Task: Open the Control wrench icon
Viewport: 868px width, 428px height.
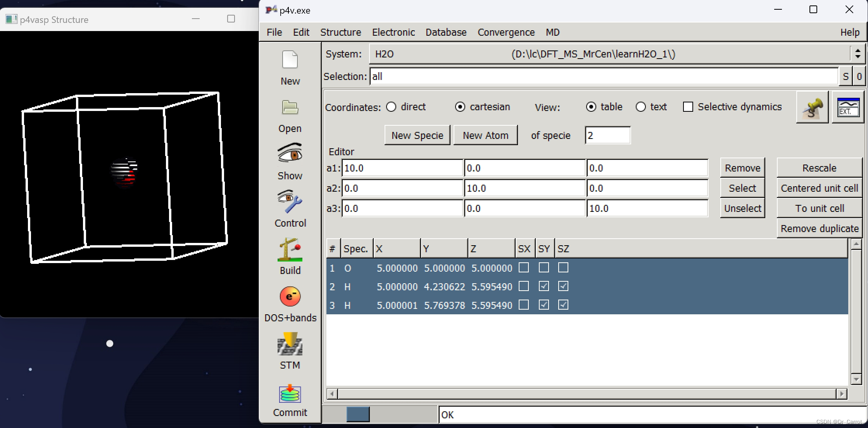Action: tap(290, 201)
